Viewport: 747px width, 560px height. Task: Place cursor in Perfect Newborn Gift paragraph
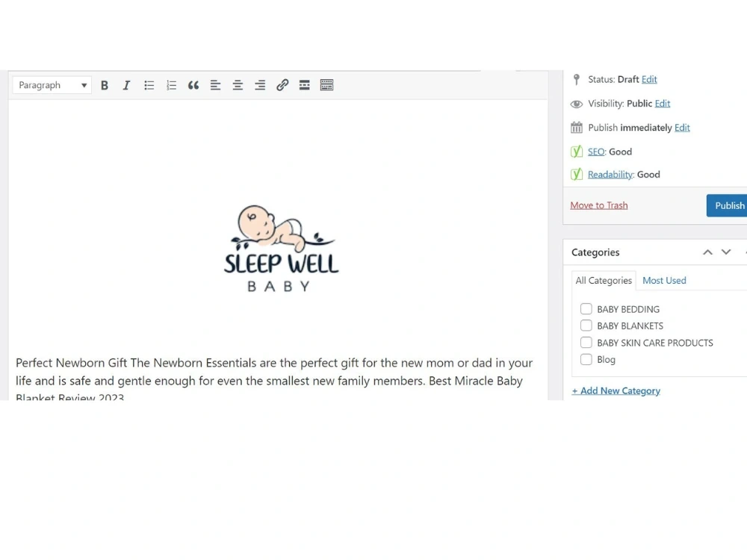tap(274, 379)
